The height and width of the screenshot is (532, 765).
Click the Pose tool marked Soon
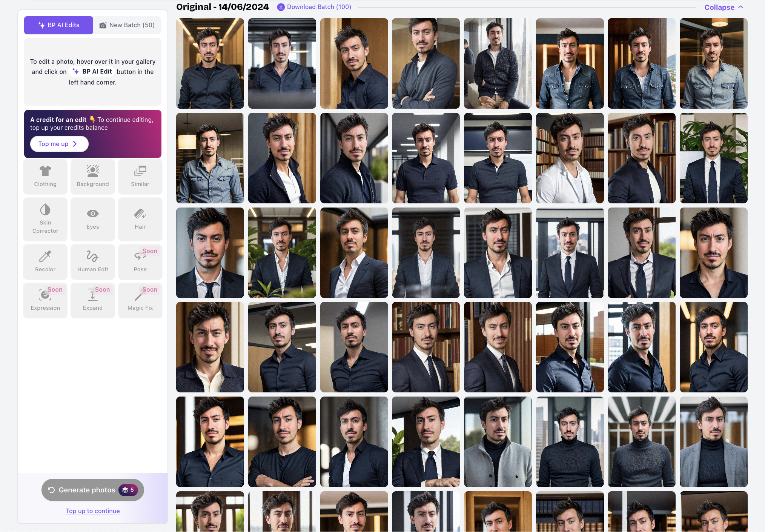(140, 262)
